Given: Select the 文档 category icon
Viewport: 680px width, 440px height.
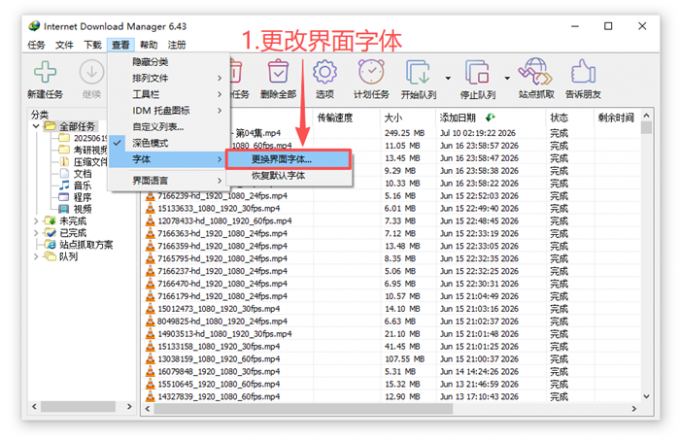Looking at the screenshot, I should coord(64,173).
